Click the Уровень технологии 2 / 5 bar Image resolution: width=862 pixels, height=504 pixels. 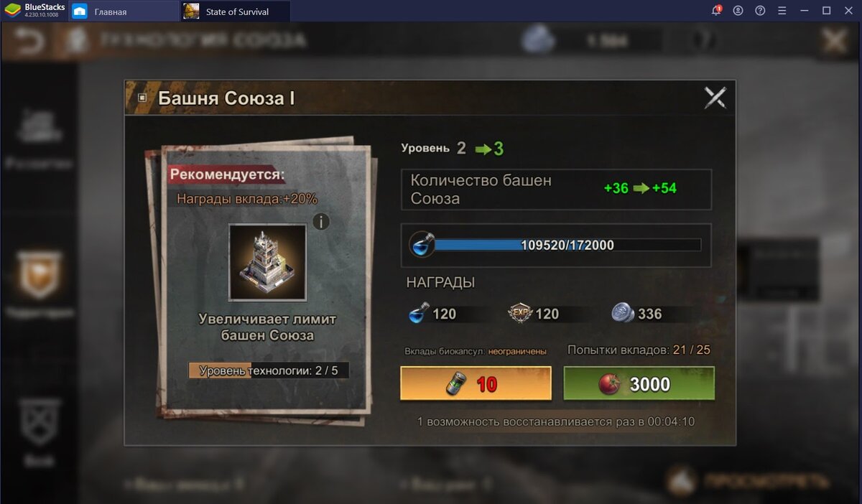tap(269, 370)
